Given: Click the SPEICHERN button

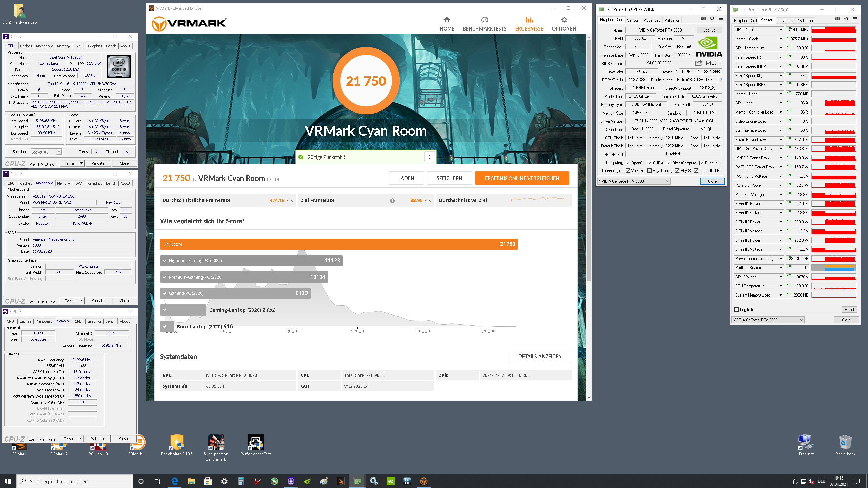Looking at the screenshot, I should (x=449, y=178).
